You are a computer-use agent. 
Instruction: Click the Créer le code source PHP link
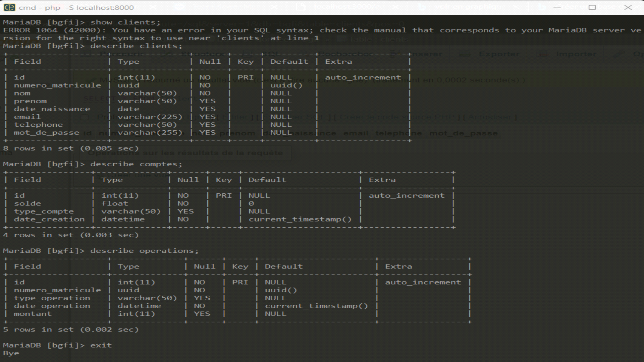tap(397, 117)
